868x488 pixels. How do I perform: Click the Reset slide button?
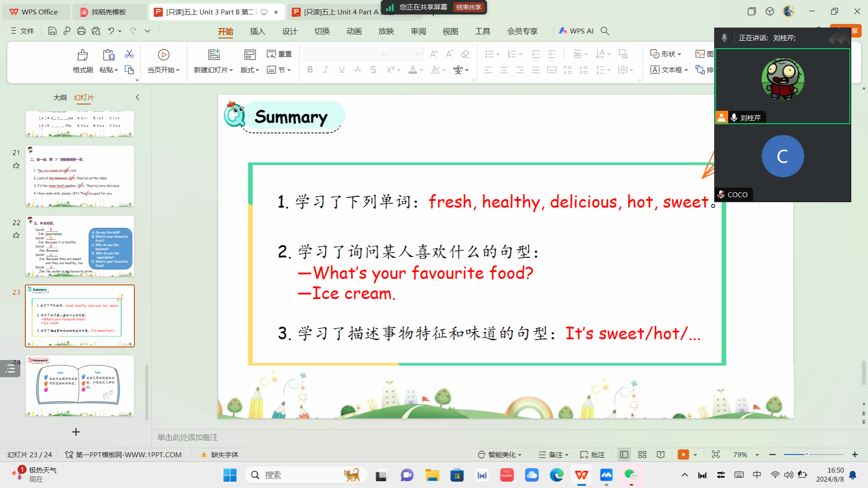pos(279,54)
